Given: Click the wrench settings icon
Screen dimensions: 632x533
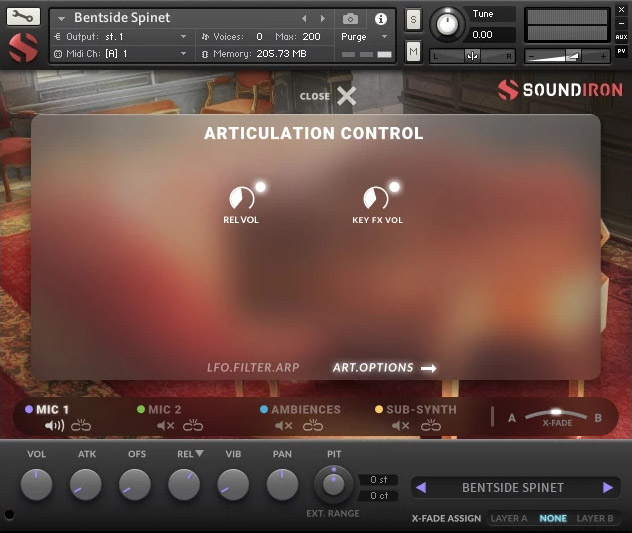Looking at the screenshot, I should point(23,17).
